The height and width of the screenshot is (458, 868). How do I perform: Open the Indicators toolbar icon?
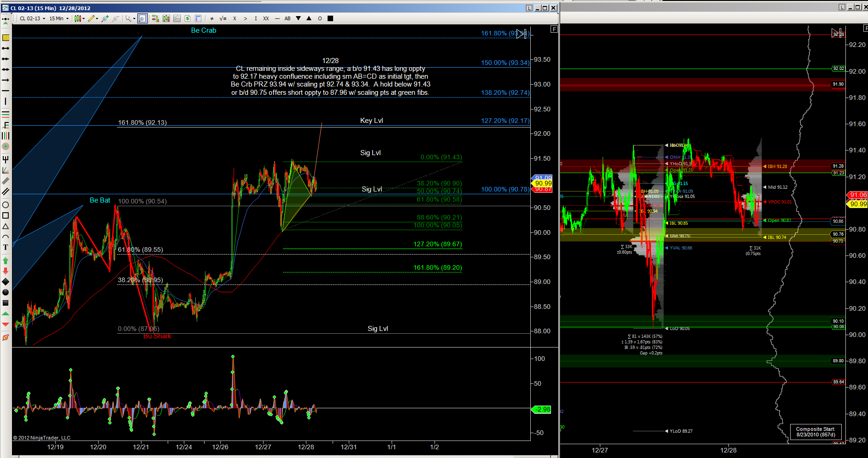[x=177, y=18]
